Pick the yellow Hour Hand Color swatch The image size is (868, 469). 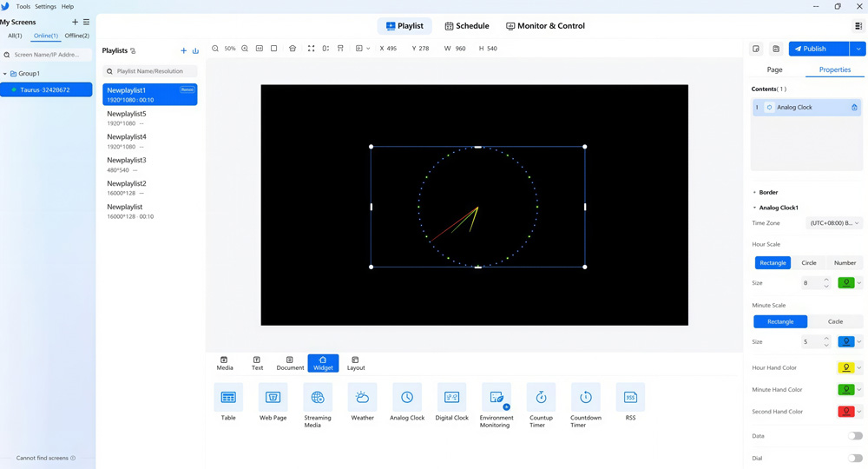point(845,367)
